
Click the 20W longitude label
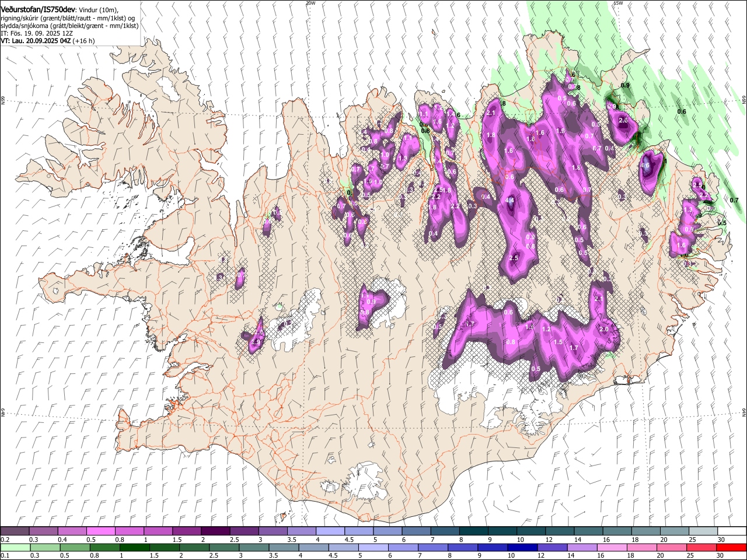[310, 3]
